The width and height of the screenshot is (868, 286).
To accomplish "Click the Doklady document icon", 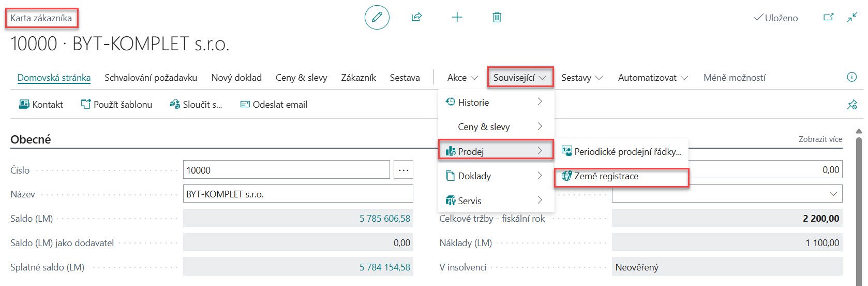I will [x=451, y=176].
